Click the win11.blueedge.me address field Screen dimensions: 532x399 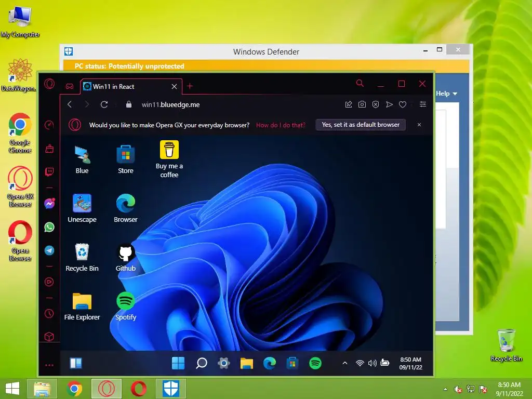click(170, 104)
